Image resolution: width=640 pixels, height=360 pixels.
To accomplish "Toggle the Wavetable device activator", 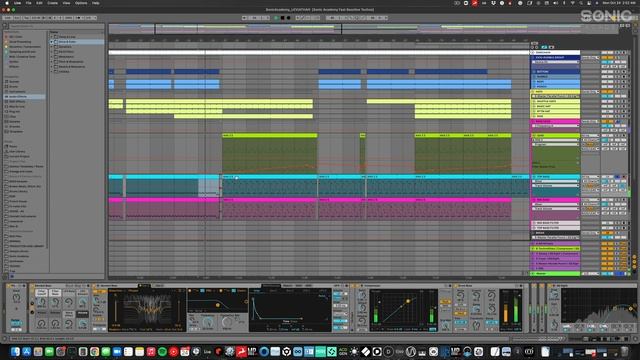I will click(x=94, y=286).
